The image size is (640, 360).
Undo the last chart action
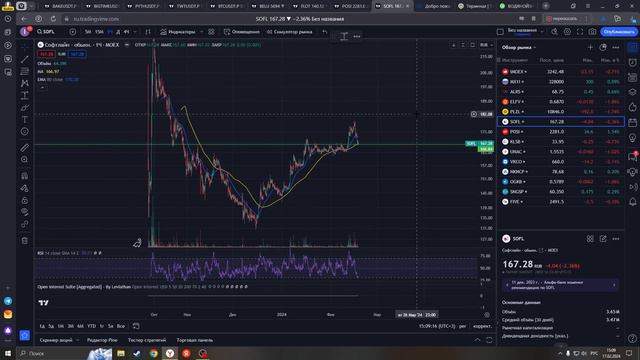[x=324, y=31]
